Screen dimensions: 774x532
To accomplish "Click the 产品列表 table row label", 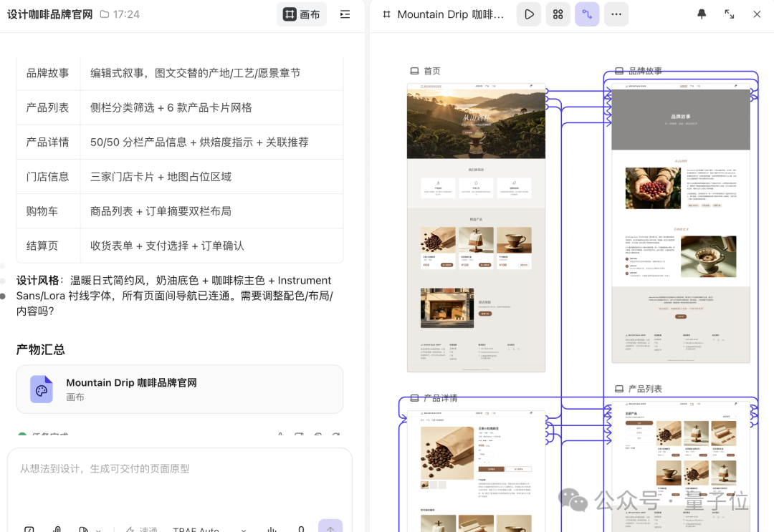I will 48,107.
